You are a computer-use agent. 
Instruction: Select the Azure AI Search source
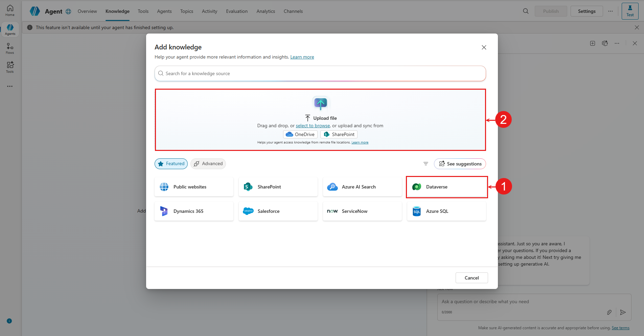point(362,187)
